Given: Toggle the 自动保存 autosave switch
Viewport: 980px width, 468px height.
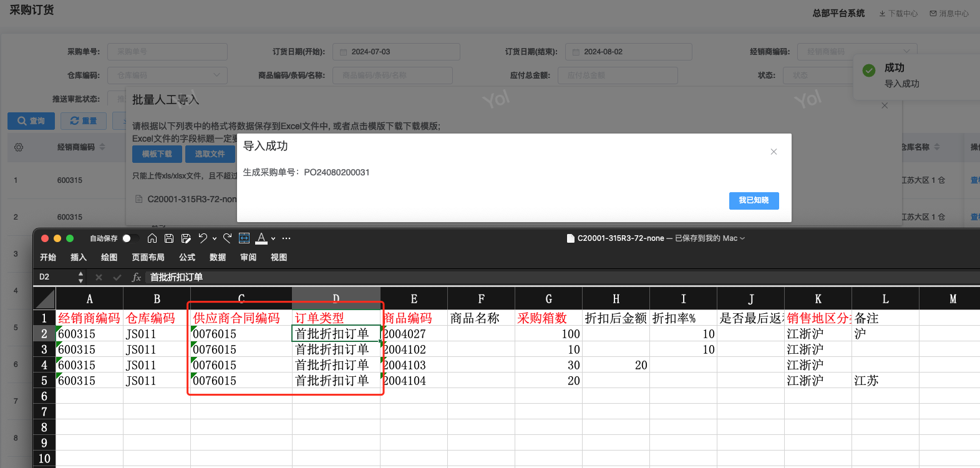Looking at the screenshot, I should point(130,238).
